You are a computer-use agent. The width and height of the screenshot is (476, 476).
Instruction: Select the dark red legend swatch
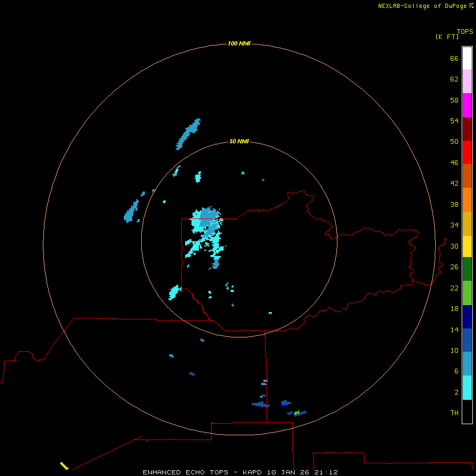coord(467,129)
